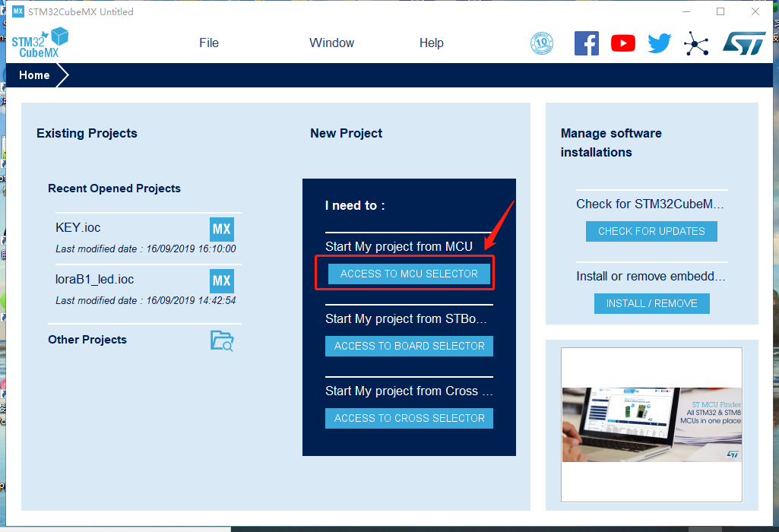779x532 pixels.
Task: Click 'Check for STM32CubeM...' text
Action: pyautogui.click(x=650, y=204)
